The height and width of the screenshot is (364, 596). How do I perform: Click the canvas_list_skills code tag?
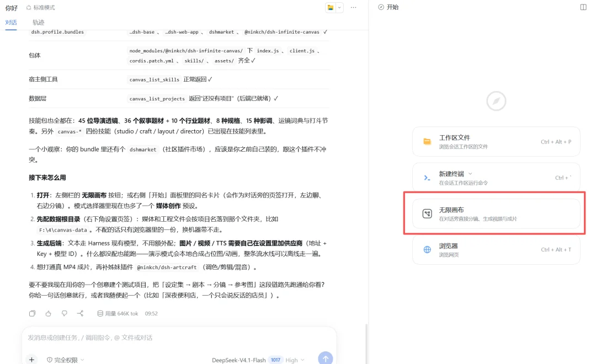155,79
